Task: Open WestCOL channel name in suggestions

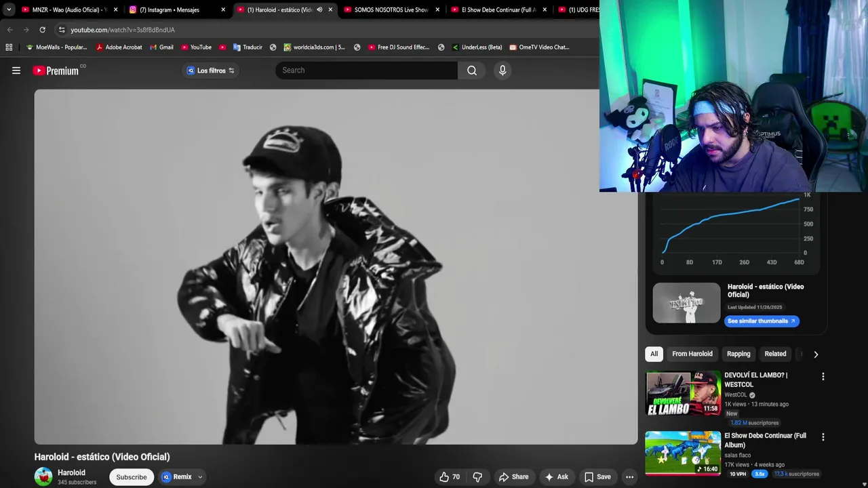Action: [736, 395]
